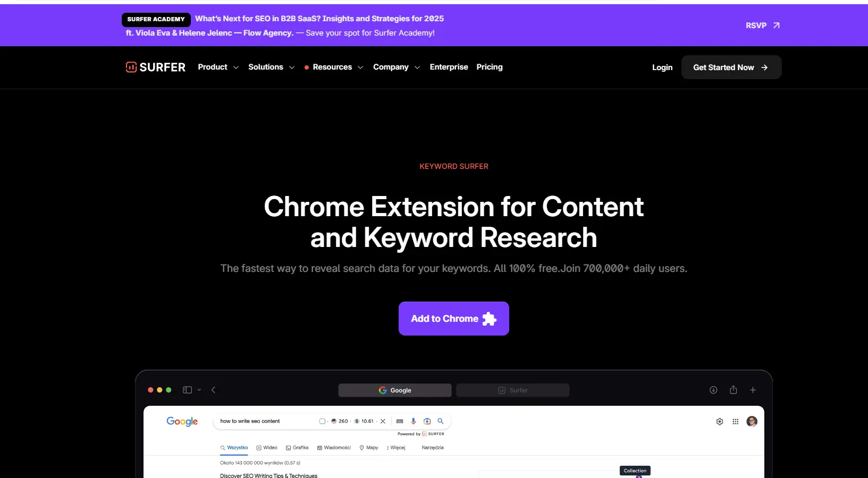
Task: Open Google settings with the gear icon
Action: pyautogui.click(x=720, y=422)
